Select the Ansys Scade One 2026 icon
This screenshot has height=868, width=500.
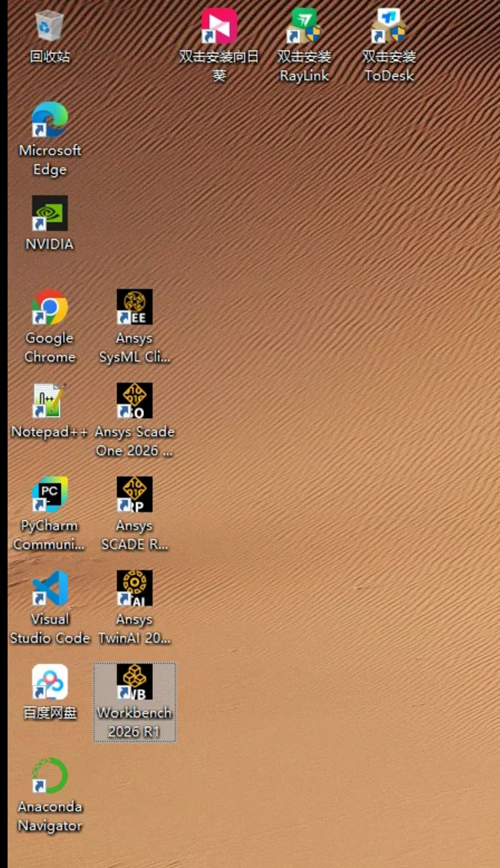(x=135, y=419)
